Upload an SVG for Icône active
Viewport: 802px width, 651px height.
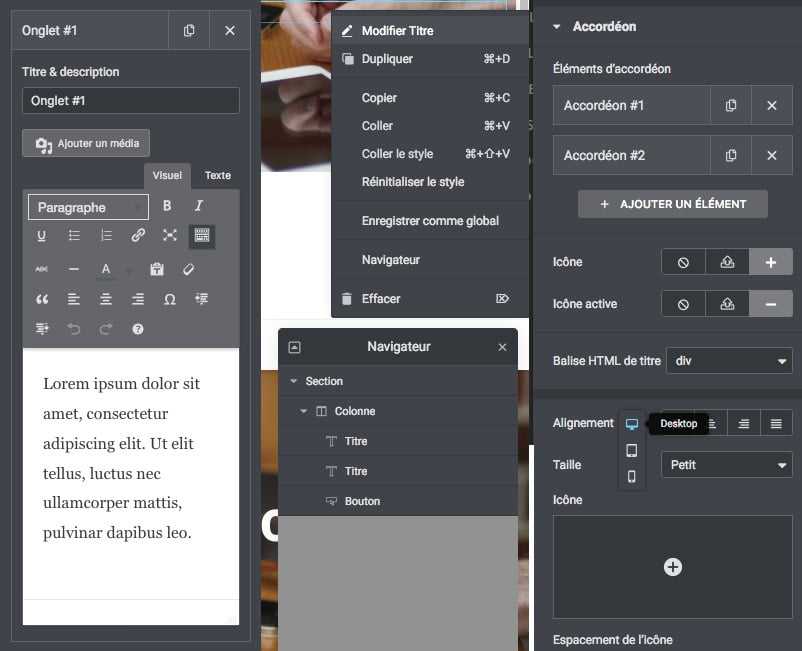727,304
